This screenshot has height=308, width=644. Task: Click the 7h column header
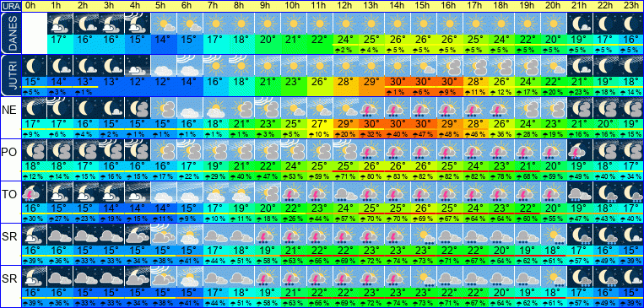[x=214, y=6]
